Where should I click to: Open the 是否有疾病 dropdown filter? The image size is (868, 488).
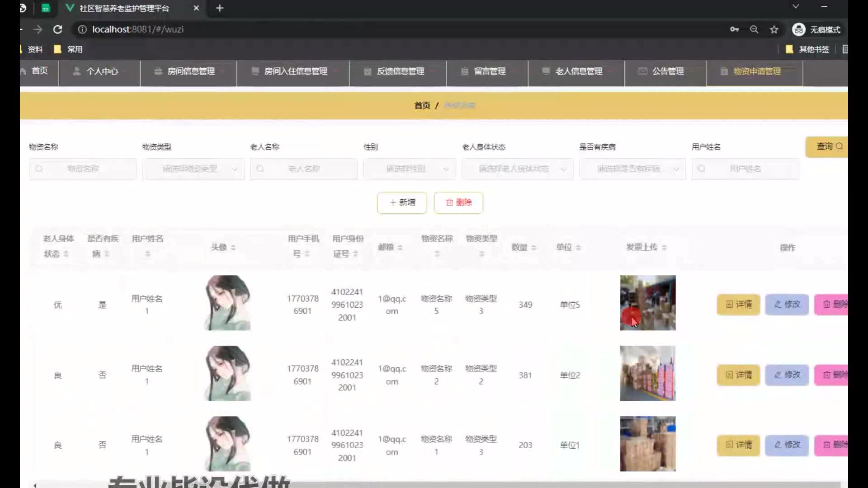point(632,169)
